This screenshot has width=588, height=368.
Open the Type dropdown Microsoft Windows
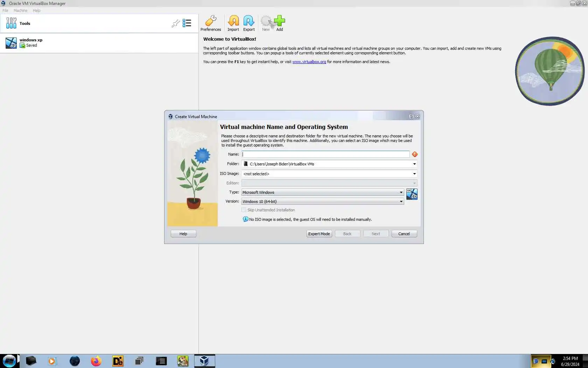[323, 192]
